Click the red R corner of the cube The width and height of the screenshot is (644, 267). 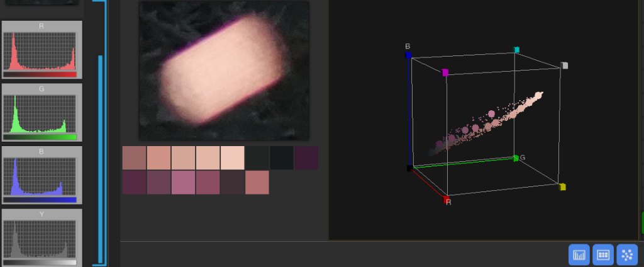[x=446, y=200]
